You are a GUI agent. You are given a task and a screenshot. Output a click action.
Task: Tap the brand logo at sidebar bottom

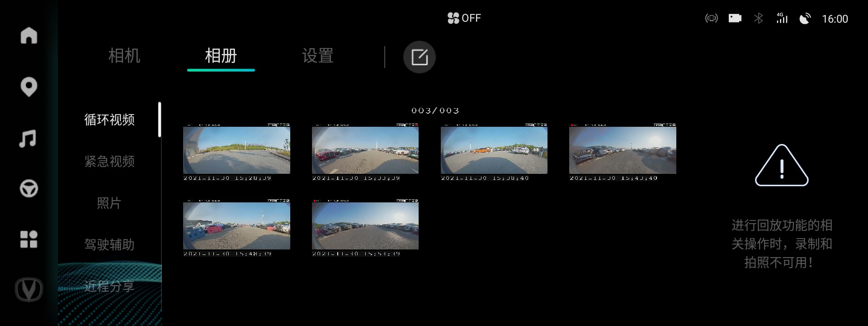(29, 290)
